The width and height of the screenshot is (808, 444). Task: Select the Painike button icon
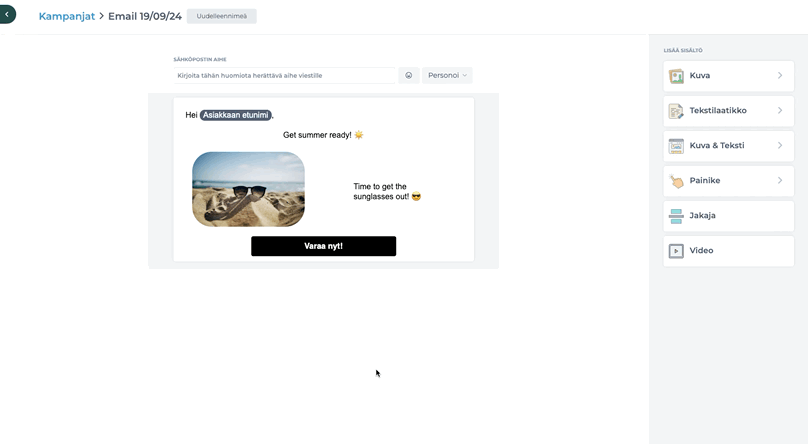tap(676, 181)
